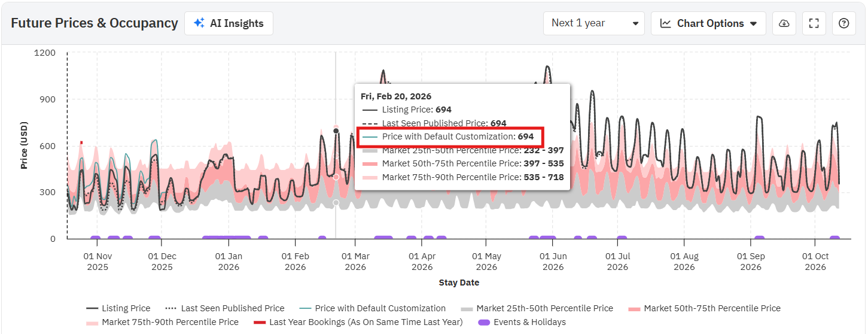
Task: Toggle Price with Default Customization legend item
Action: coord(380,308)
